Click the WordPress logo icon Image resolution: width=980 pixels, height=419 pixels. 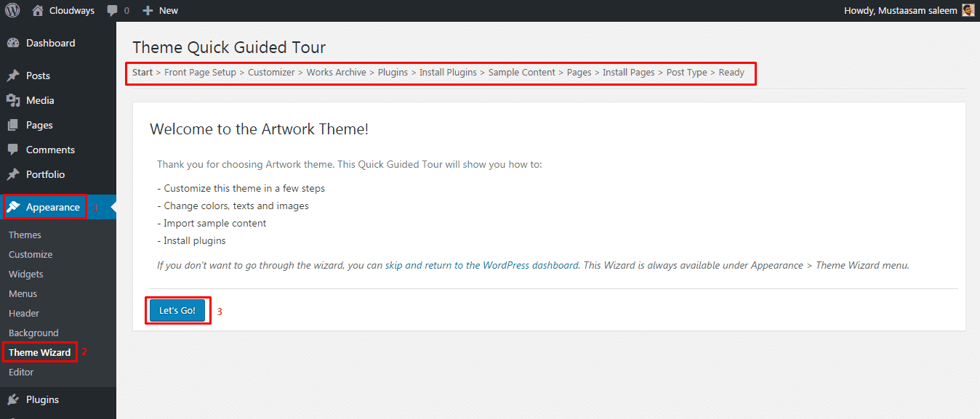point(12,10)
